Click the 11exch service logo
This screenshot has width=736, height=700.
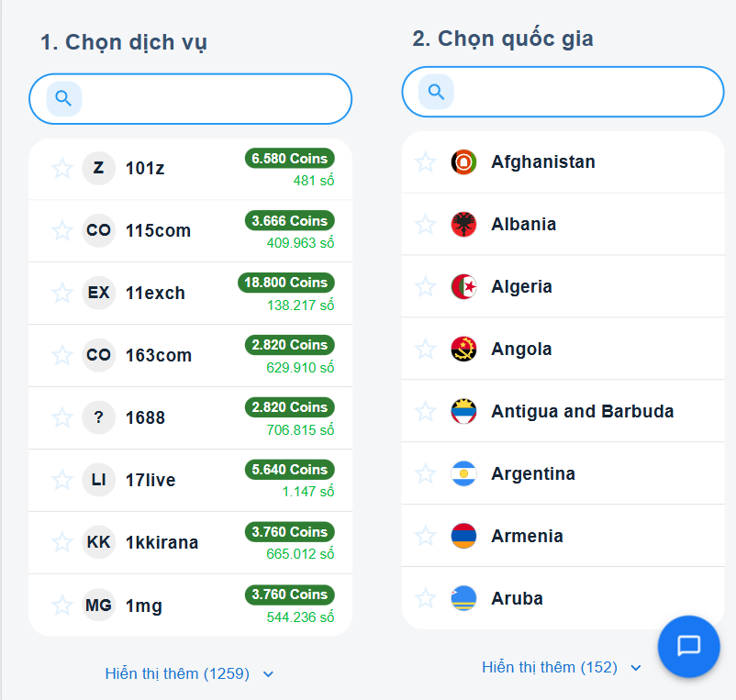pos(98,293)
